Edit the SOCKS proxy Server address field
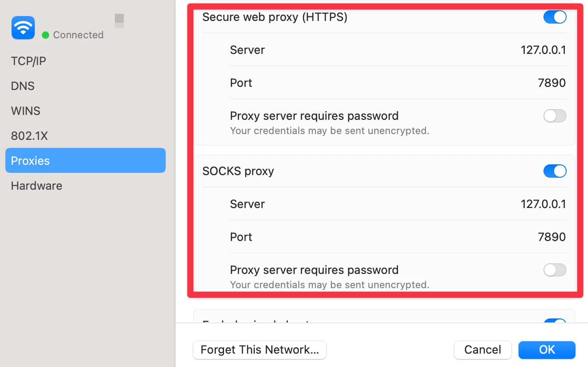This screenshot has height=367, width=588. 543,204
